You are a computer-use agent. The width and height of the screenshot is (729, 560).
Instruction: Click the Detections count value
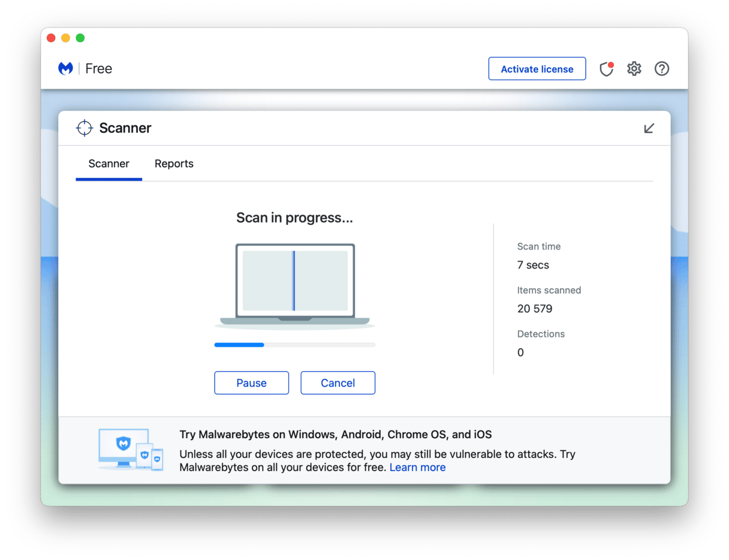tap(520, 353)
